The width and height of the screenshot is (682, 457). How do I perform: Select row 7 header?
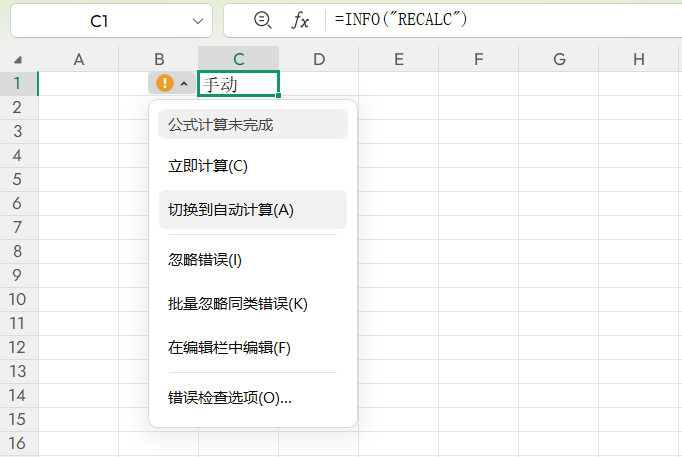tap(19, 227)
